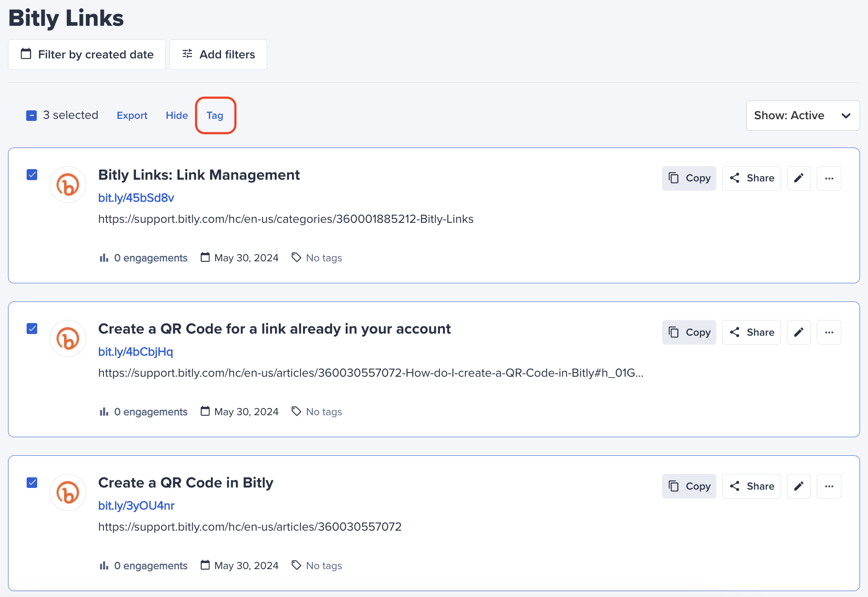Click Add filters button
The image size is (868, 597).
[218, 55]
